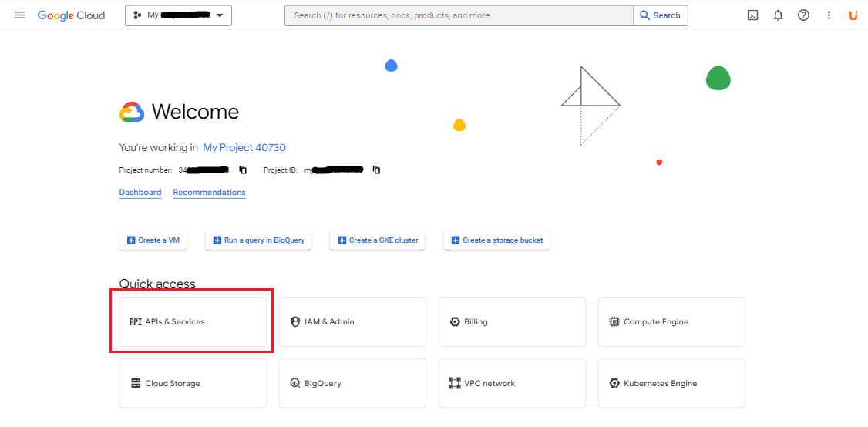Image resolution: width=868 pixels, height=427 pixels.
Task: Activate Cloud Shell terminal icon
Action: point(752,15)
